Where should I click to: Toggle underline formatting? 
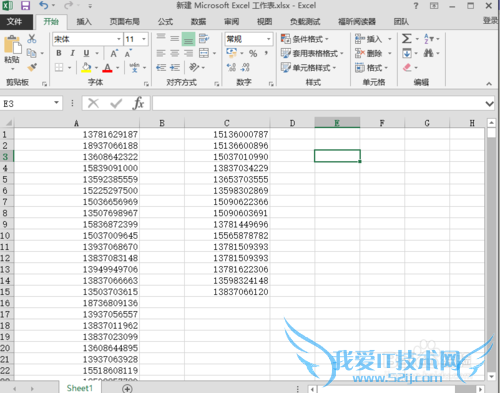click(86, 53)
